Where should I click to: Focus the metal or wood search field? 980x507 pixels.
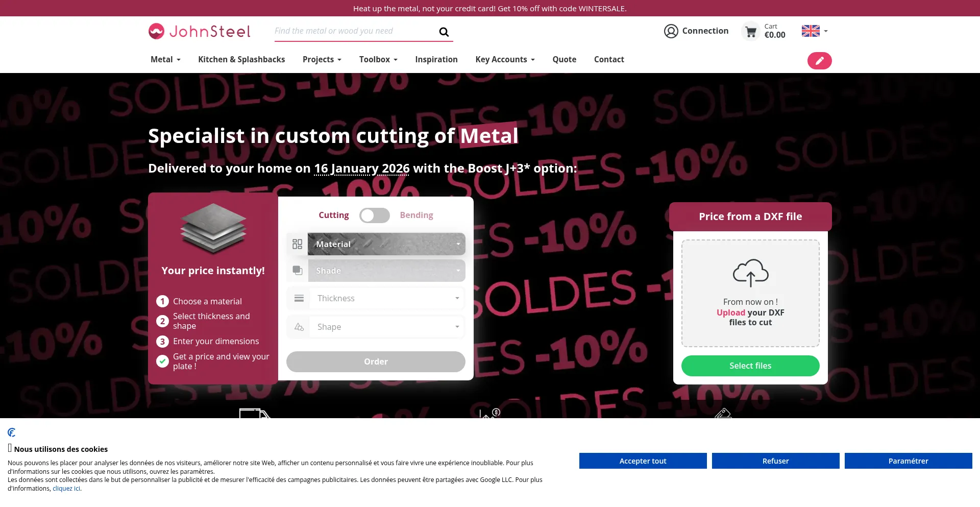pyautogui.click(x=352, y=31)
